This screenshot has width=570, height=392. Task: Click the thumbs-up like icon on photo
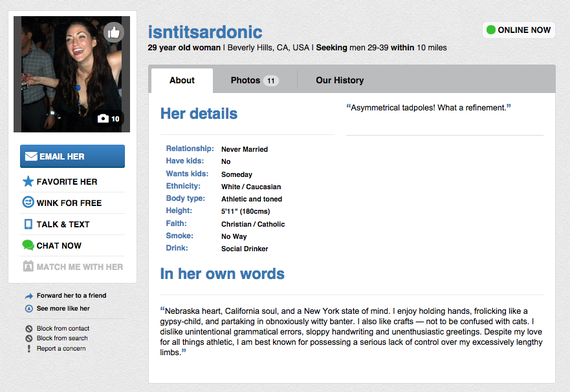click(x=114, y=32)
